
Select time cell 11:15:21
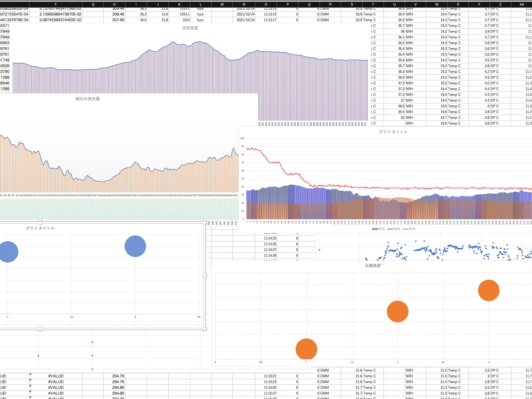tap(266, 376)
